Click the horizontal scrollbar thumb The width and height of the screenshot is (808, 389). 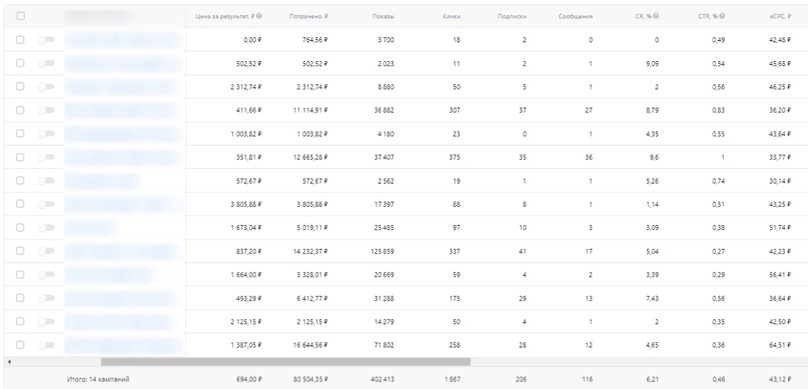click(x=285, y=362)
